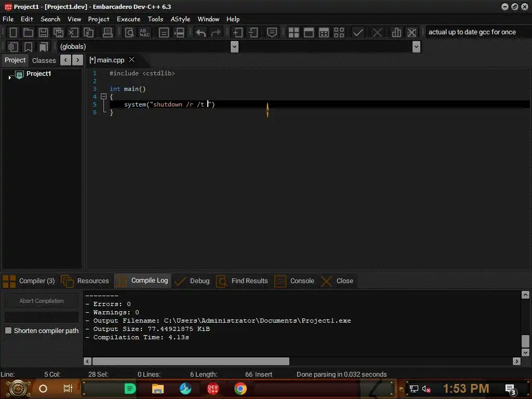Click the Compile (four squares) icon
Viewport: 532px width, 399px height.
tap(294, 33)
